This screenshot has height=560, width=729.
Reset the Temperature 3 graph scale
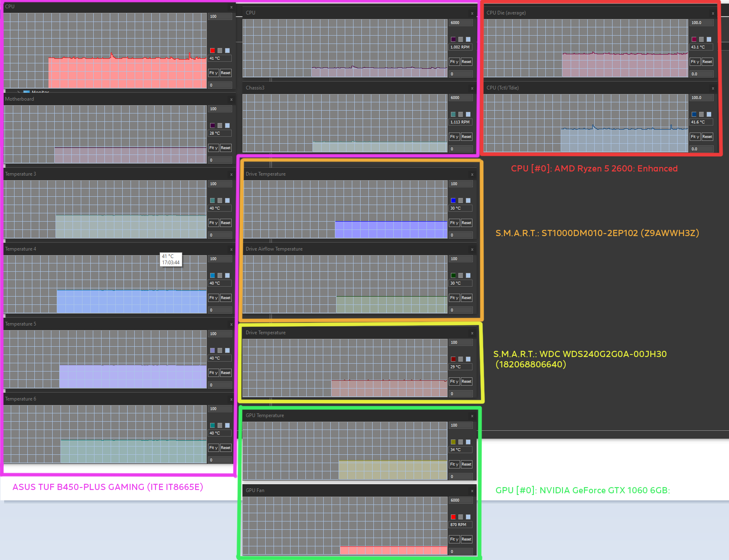(x=225, y=223)
